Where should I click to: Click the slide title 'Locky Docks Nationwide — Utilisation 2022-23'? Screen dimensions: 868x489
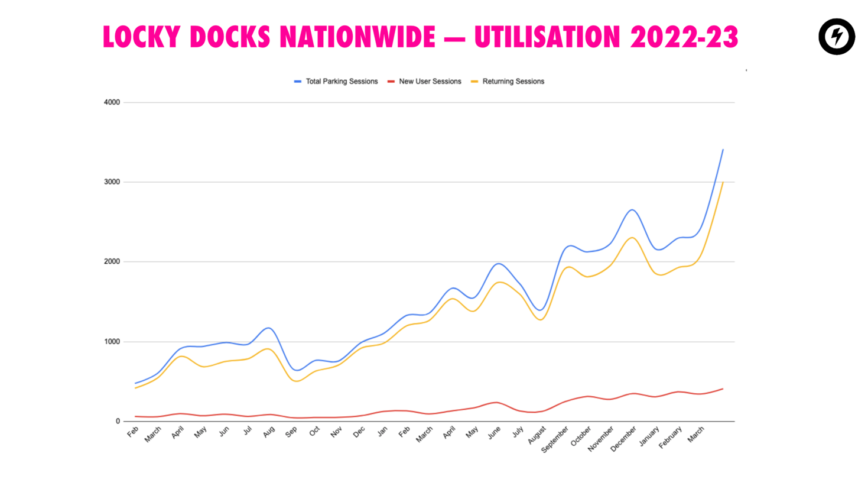pyautogui.click(x=420, y=37)
